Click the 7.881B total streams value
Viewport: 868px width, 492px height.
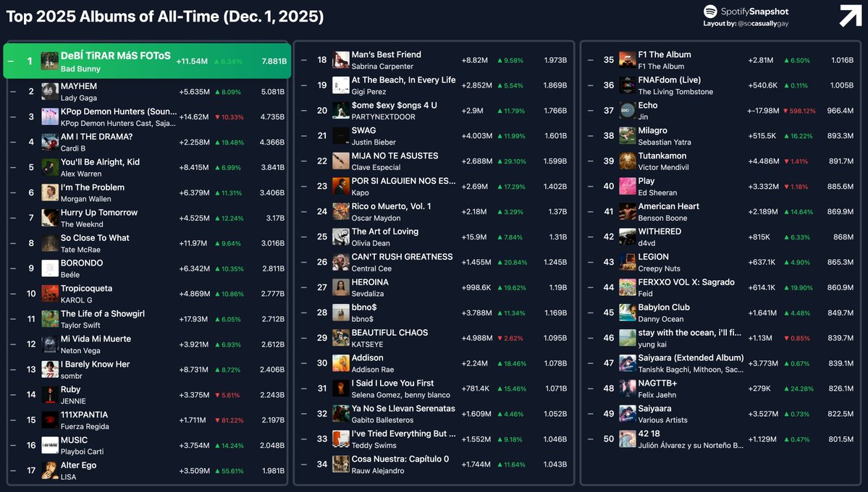point(274,61)
